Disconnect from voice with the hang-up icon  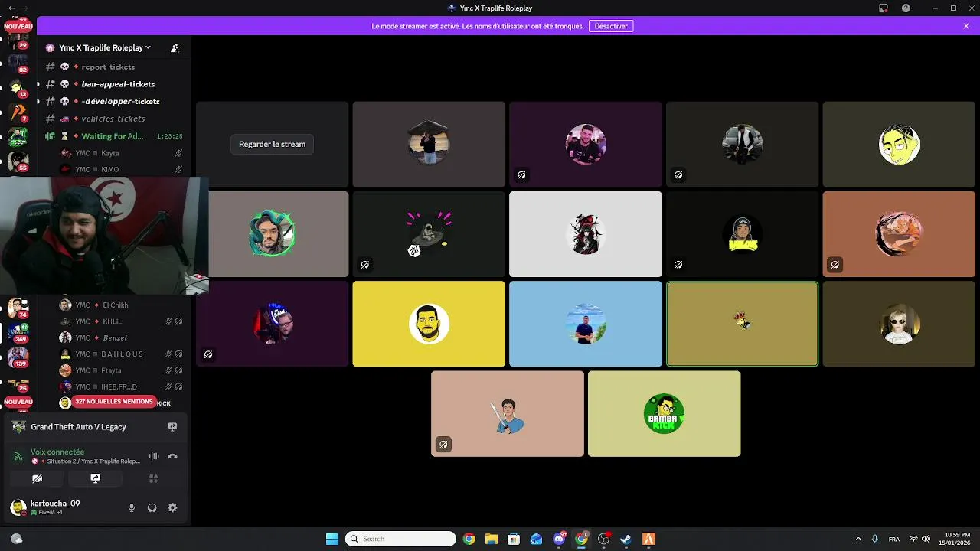(172, 456)
